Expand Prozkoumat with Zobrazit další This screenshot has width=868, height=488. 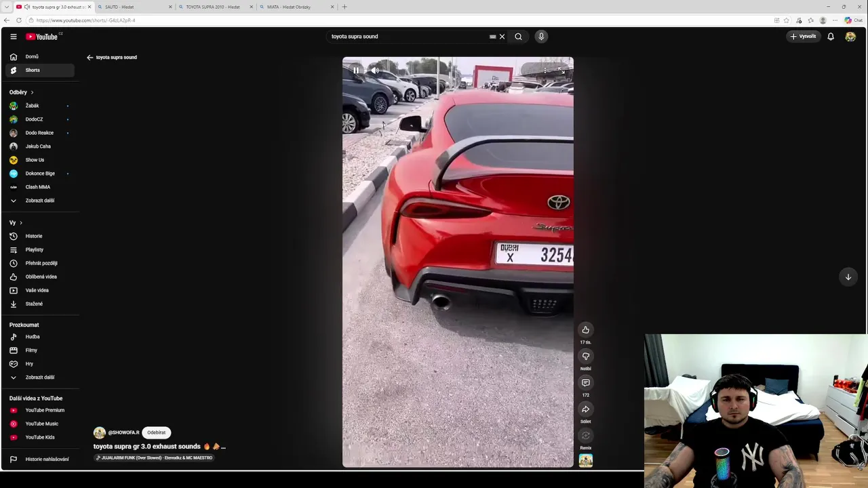click(x=40, y=378)
